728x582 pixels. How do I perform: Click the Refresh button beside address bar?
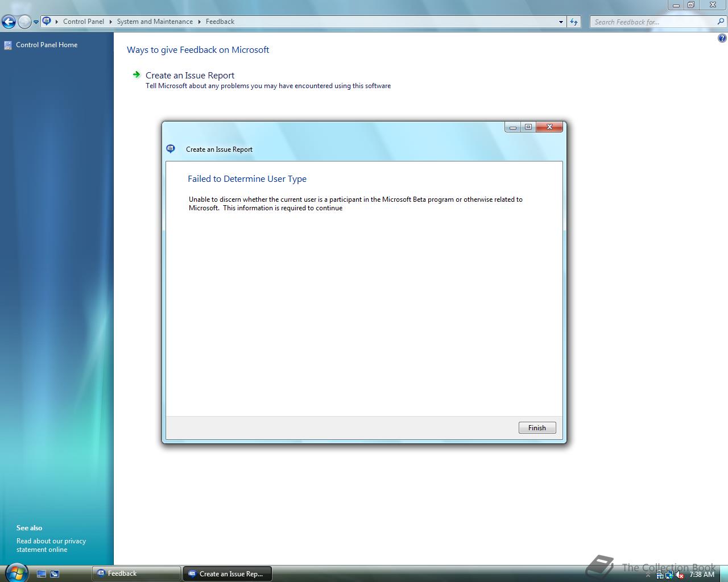(x=574, y=22)
